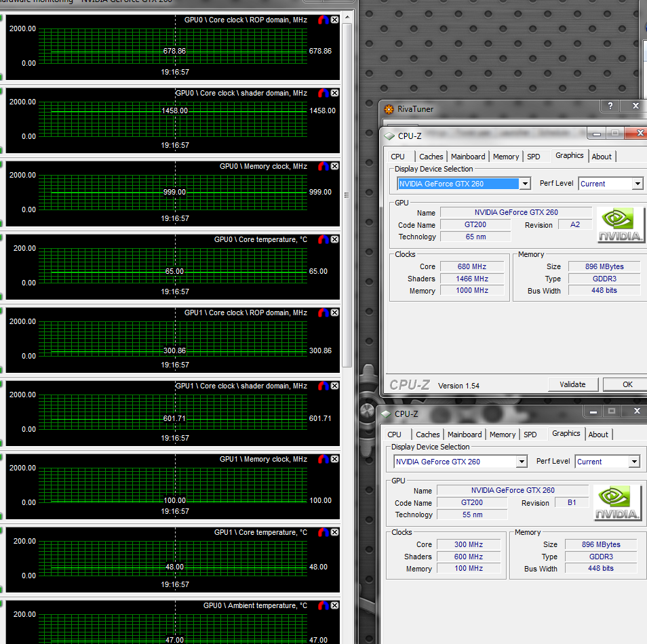Switch to Mainboard tab in upper CPU-Z
647x644 pixels.
[468, 157]
